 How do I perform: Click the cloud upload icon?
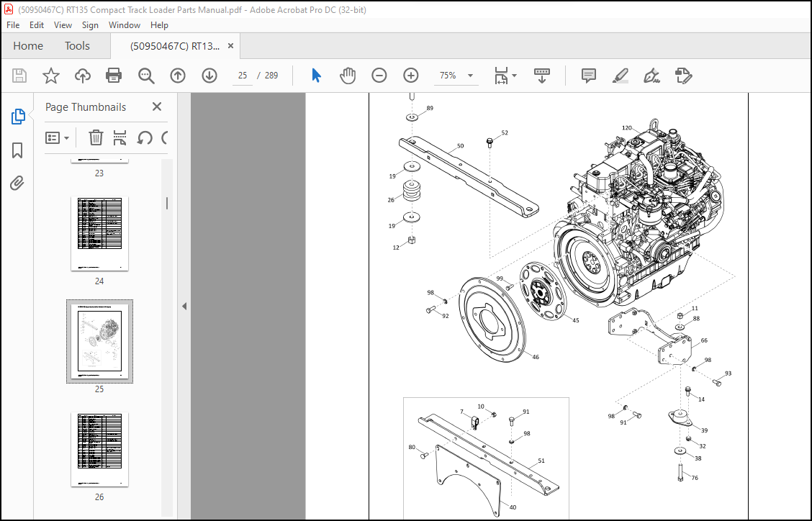click(82, 76)
